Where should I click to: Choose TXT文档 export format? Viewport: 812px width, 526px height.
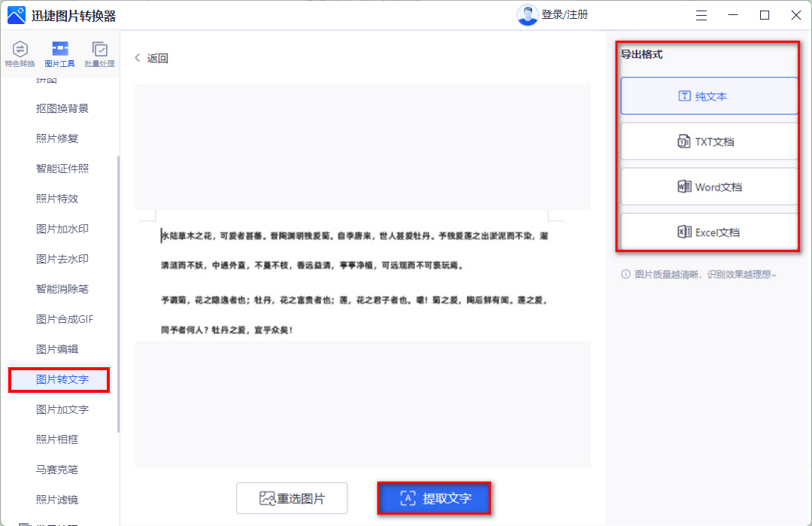709,141
